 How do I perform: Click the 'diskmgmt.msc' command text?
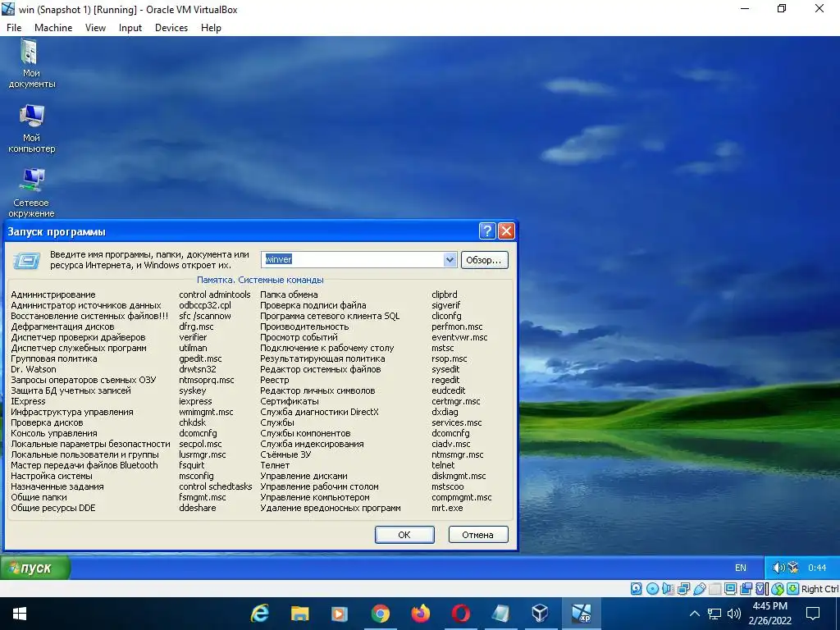click(x=459, y=476)
